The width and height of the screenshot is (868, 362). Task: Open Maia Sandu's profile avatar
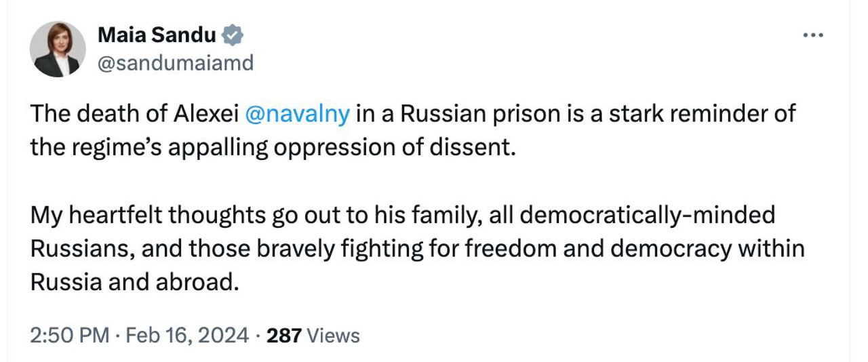(58, 49)
